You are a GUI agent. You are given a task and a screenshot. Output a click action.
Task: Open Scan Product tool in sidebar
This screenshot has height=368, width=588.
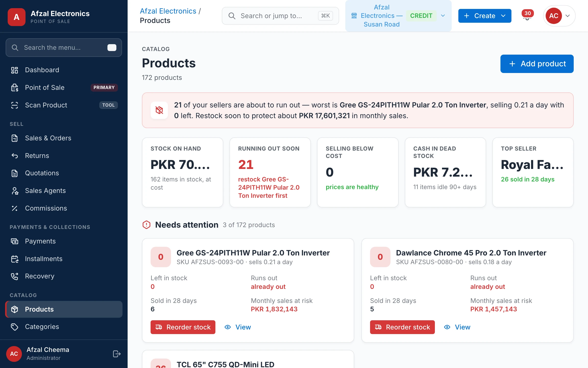[64, 105]
